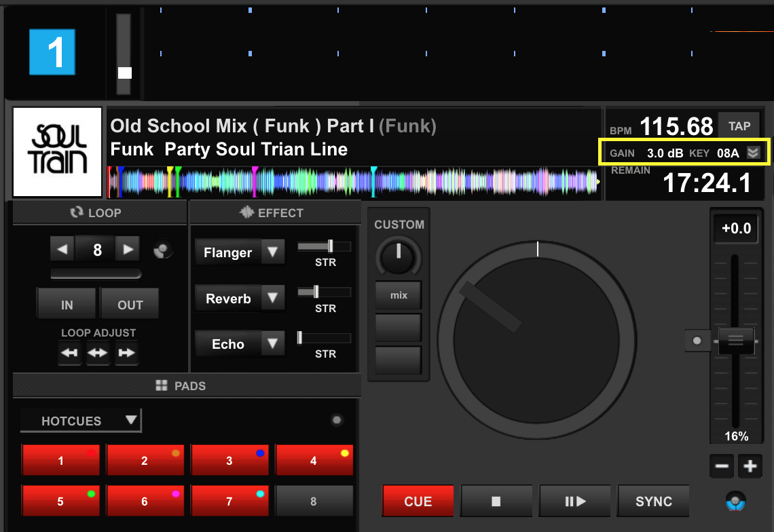Click the pitch fader handle
The image size is (774, 532).
pyautogui.click(x=735, y=340)
